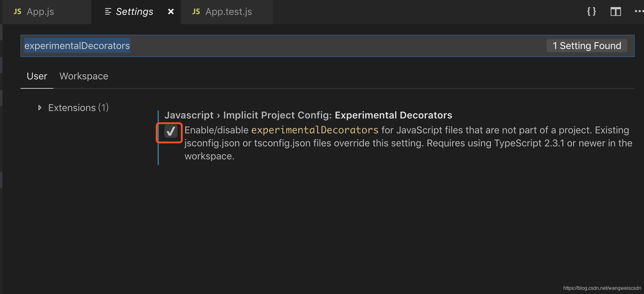The height and width of the screenshot is (294, 644).
Task: Click the Experimental Decorators setting title
Action: [x=308, y=115]
